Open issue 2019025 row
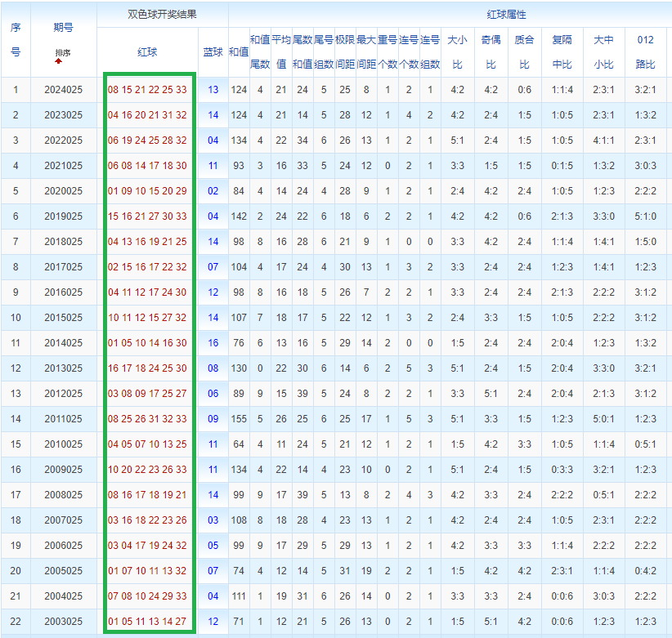 [x=63, y=216]
